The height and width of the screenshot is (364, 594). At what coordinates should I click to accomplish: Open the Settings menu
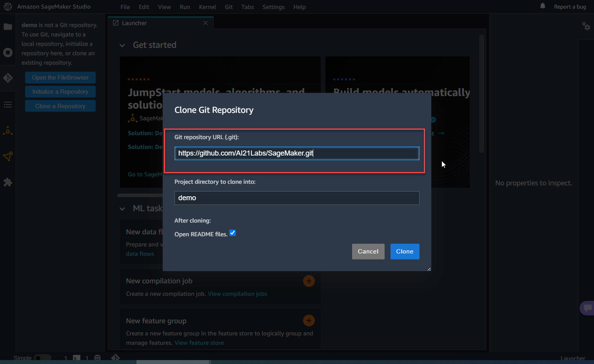pyautogui.click(x=274, y=7)
